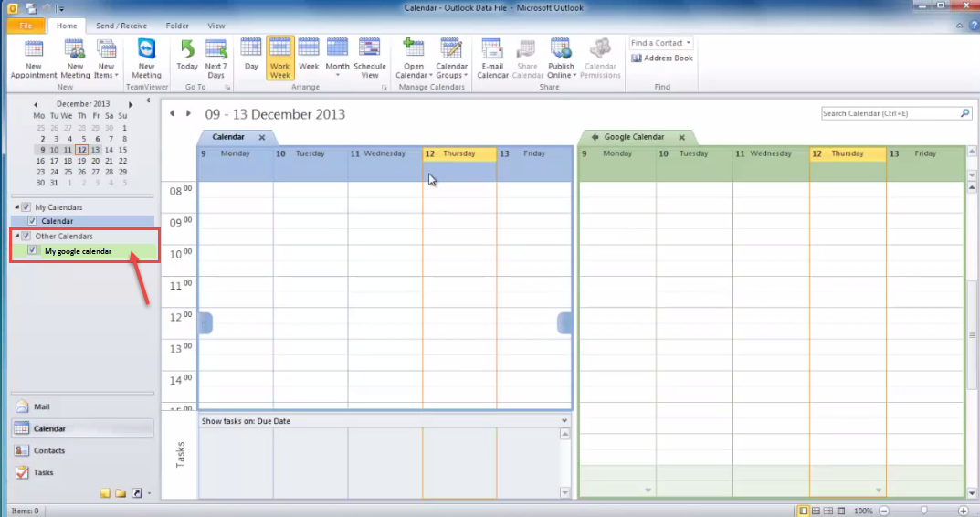The image size is (980, 517).
Task: Open Configure buttons dropdown in navigation pane
Action: (150, 493)
